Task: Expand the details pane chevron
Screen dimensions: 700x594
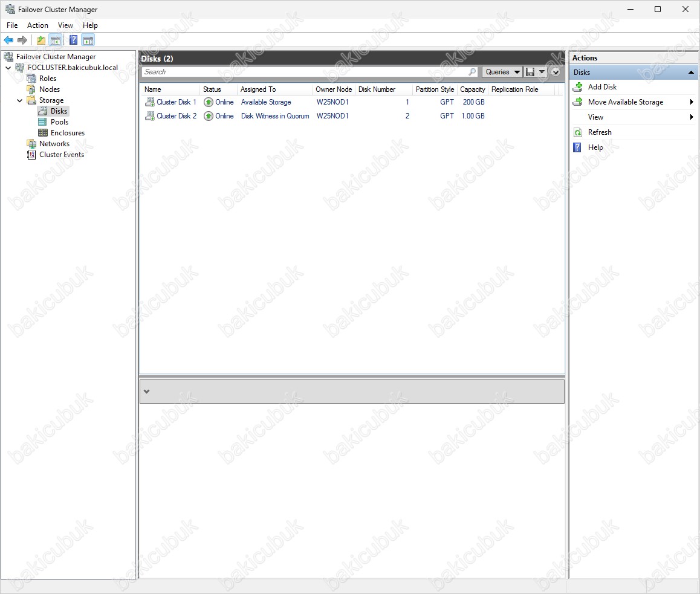Action: coord(147,392)
